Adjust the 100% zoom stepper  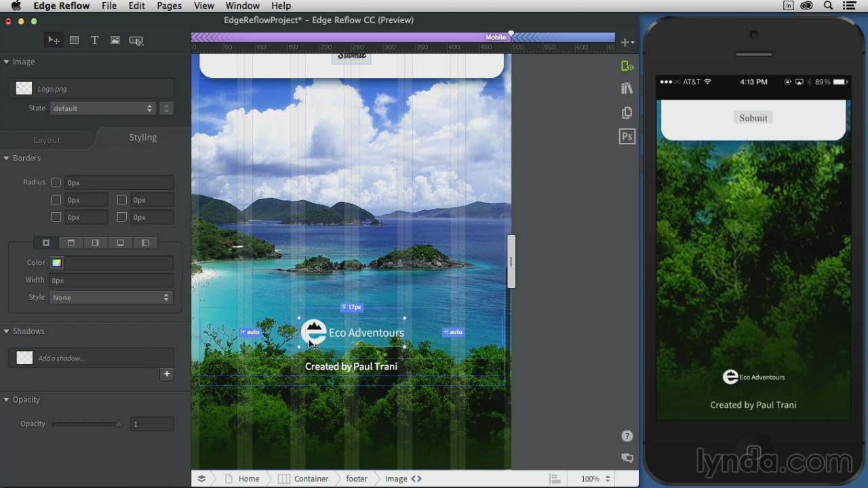point(608,479)
